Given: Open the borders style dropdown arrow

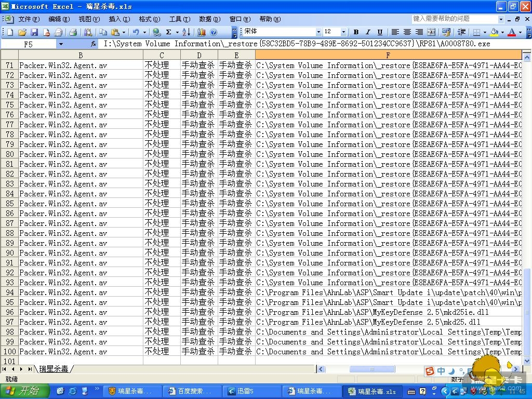Looking at the screenshot, I should [x=485, y=32].
